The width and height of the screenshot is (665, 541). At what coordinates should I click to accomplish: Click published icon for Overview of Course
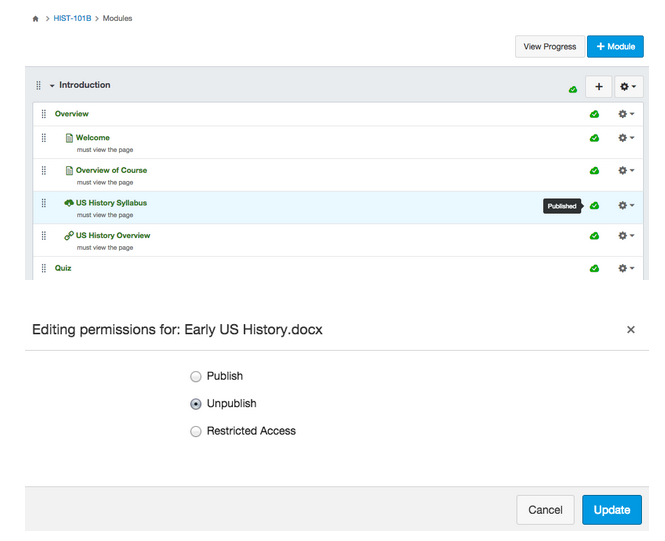[x=595, y=171]
